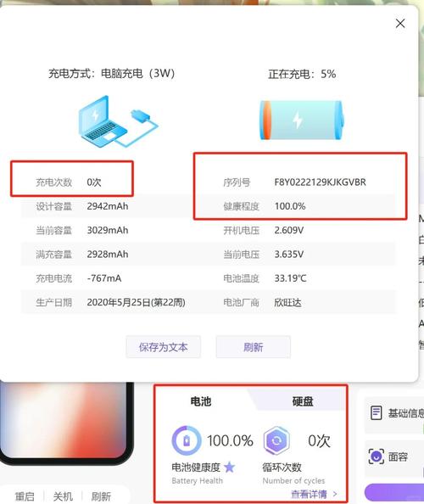This screenshot has width=424, height=504.
Task: Click 充电电流 -767mA value
Action: point(104,278)
